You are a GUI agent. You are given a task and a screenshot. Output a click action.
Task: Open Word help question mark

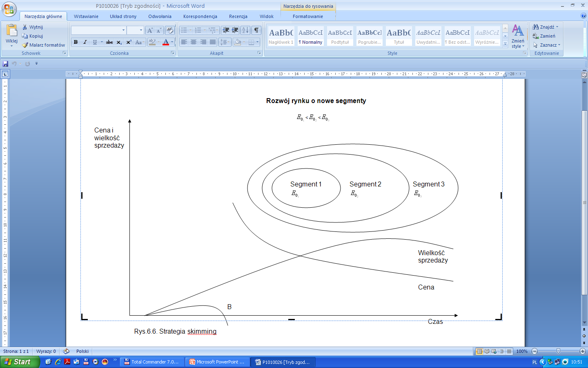tap(583, 16)
